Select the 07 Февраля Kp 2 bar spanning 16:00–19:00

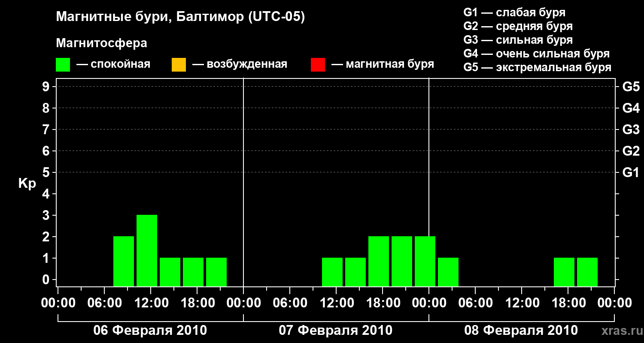coord(379,261)
